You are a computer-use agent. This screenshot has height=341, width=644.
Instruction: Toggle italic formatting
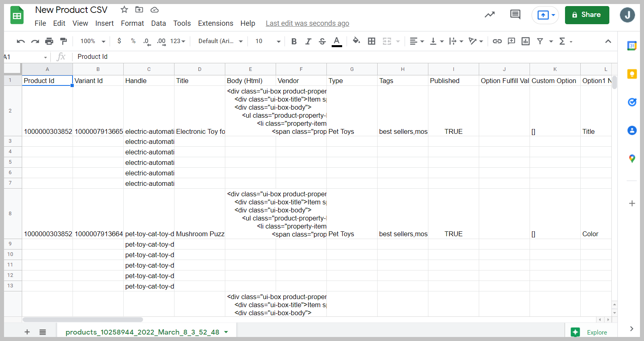tap(308, 41)
